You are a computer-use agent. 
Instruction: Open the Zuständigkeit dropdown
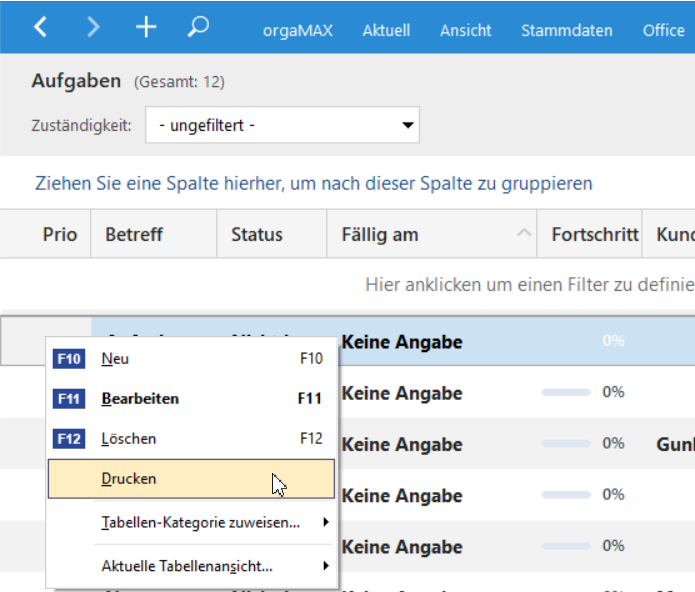[x=282, y=125]
